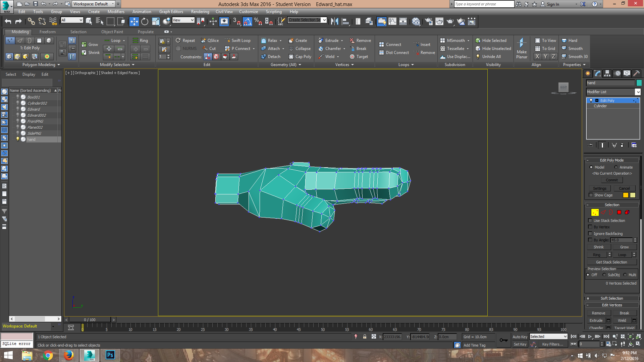Screen dimensions: 644x362
Task: Open the Graph Editors menu
Action: pos(171,12)
